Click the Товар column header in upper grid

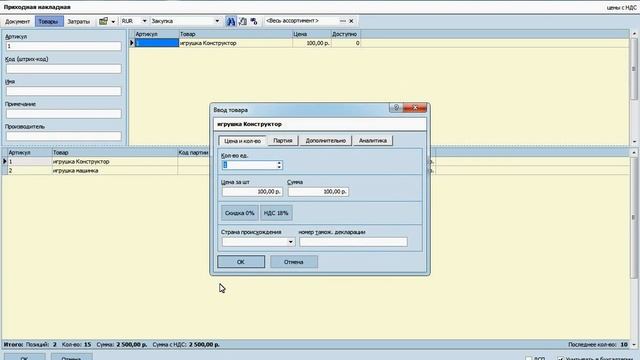pos(236,34)
